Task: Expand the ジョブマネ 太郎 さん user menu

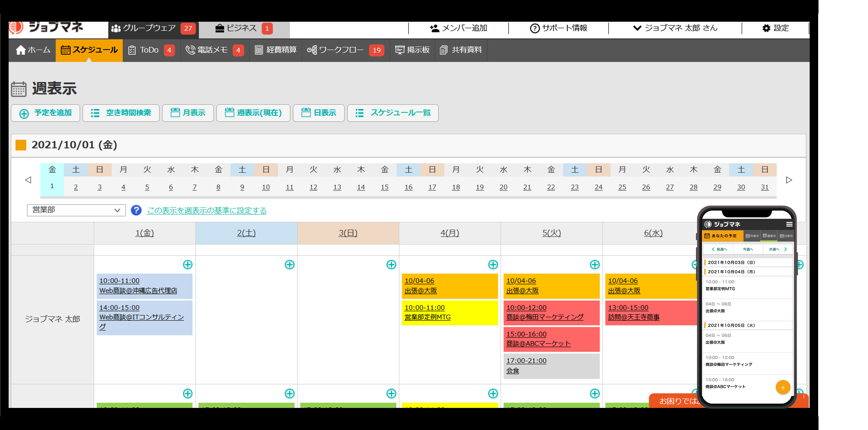Action: [676, 28]
